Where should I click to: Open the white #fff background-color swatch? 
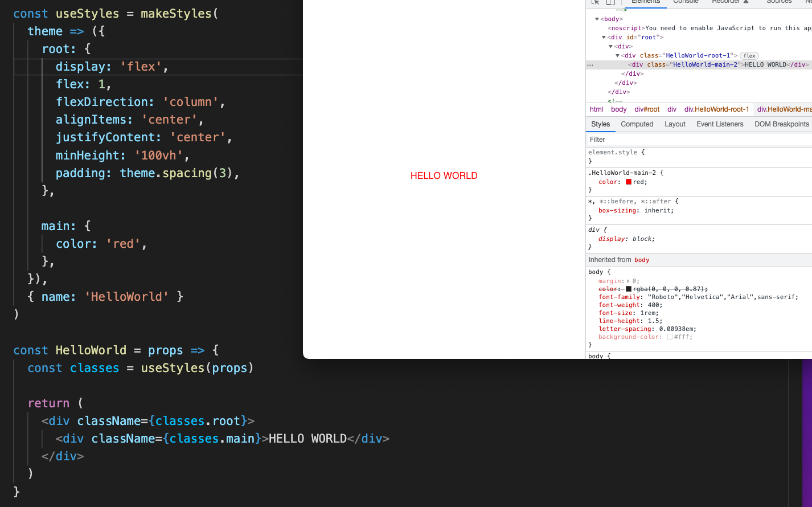click(670, 337)
